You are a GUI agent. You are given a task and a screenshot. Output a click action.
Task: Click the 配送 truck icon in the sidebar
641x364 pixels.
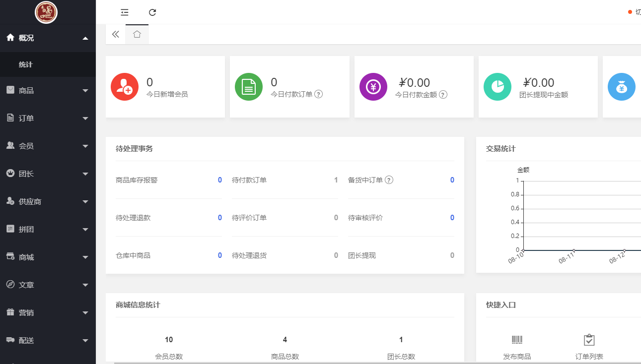11,340
